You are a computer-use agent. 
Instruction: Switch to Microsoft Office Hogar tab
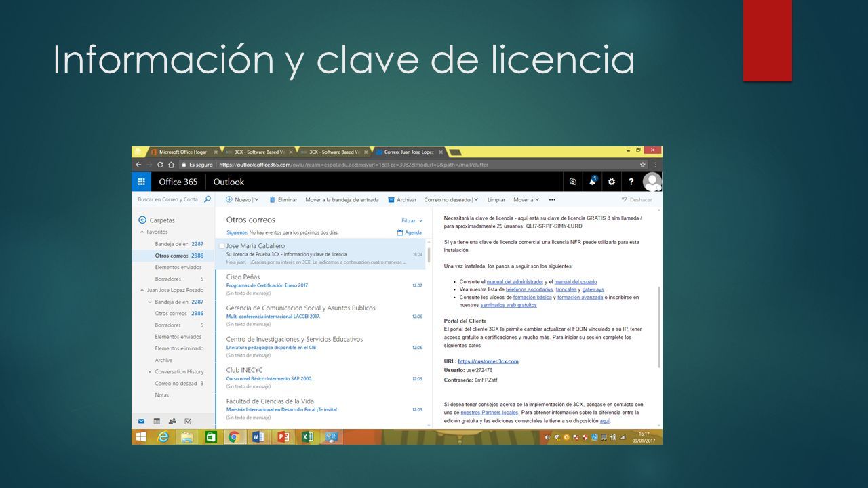click(183, 152)
